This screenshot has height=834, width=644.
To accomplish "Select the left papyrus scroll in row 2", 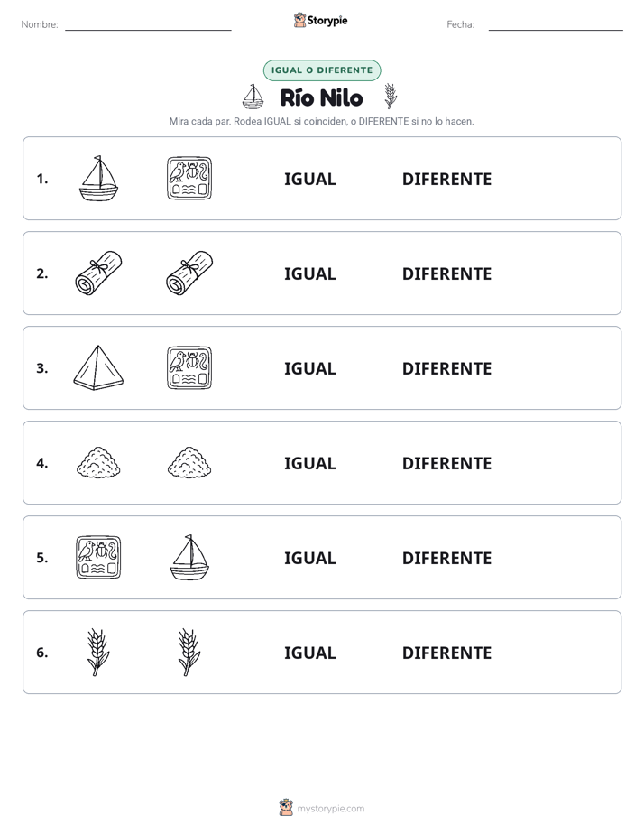I will click(x=98, y=273).
